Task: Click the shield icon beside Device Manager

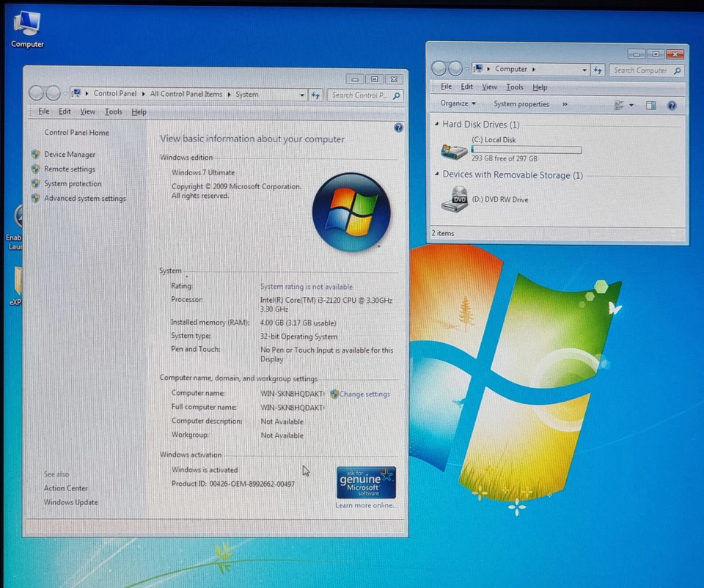Action: coord(35,155)
